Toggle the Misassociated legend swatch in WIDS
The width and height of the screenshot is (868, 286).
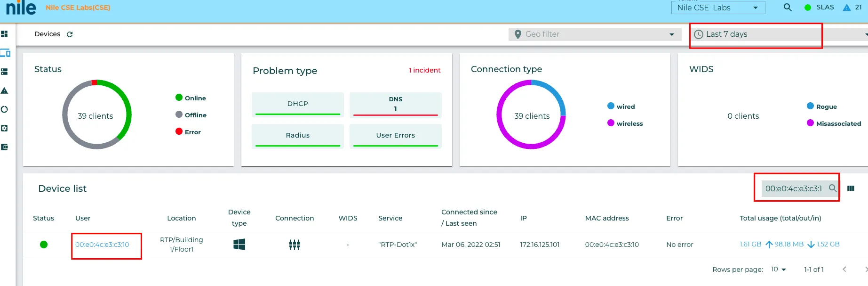[810, 123]
